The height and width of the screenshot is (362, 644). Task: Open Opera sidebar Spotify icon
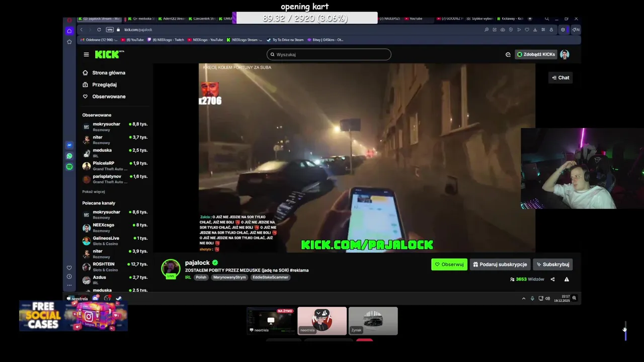pyautogui.click(x=69, y=166)
